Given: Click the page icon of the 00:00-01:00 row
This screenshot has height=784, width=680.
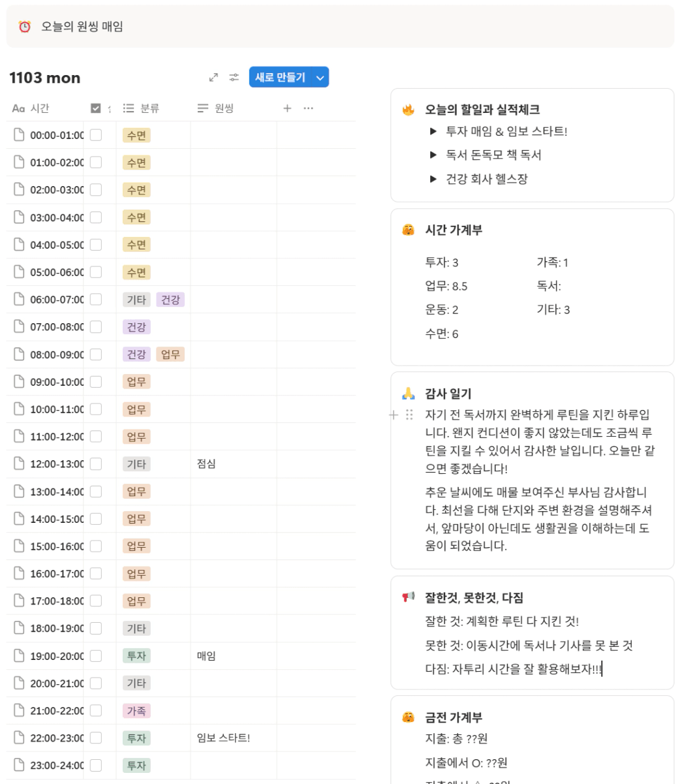Looking at the screenshot, I should (x=19, y=135).
